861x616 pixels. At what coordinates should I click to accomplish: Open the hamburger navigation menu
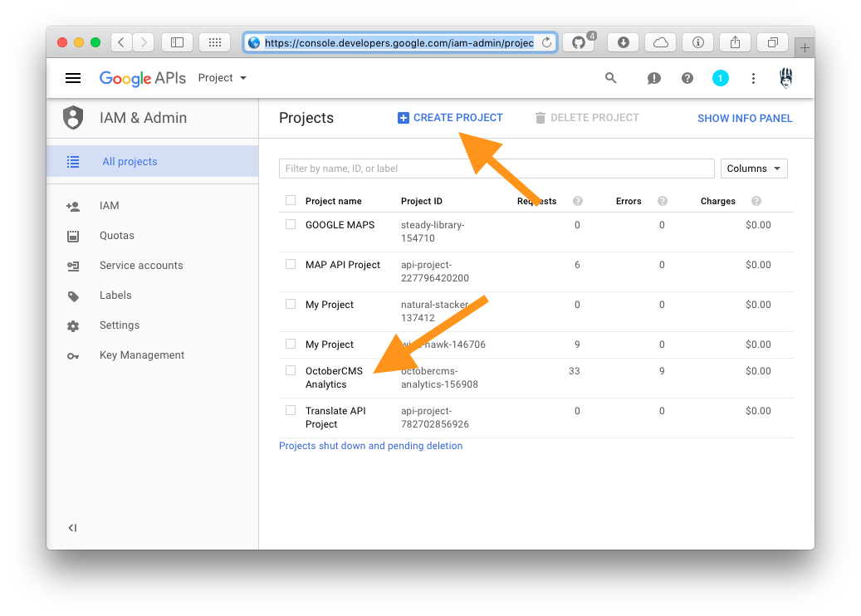coord(73,78)
